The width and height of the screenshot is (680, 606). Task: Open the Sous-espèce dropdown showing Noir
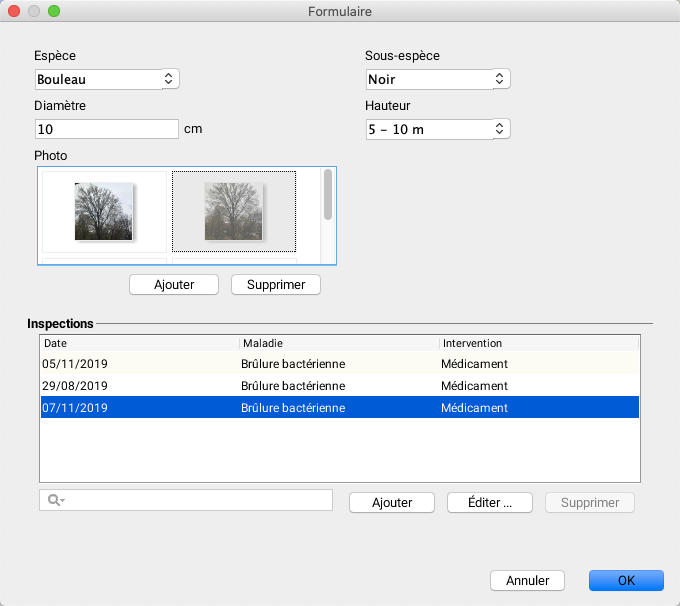pos(438,78)
